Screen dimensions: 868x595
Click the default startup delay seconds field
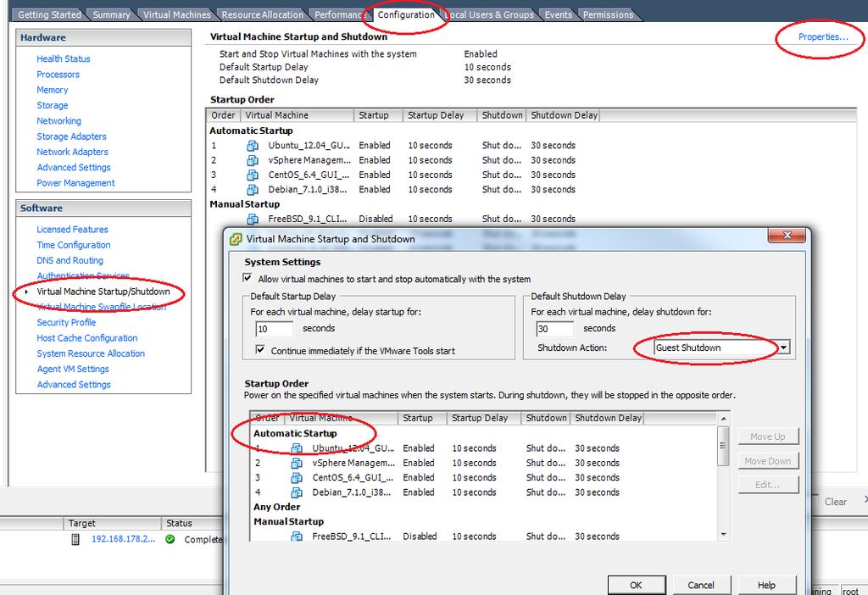click(274, 329)
